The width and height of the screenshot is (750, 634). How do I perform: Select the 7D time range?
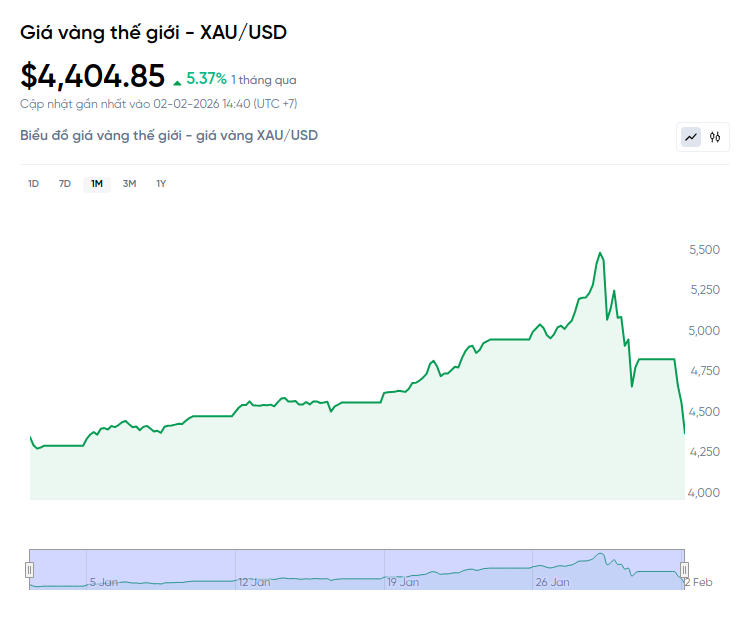(65, 184)
